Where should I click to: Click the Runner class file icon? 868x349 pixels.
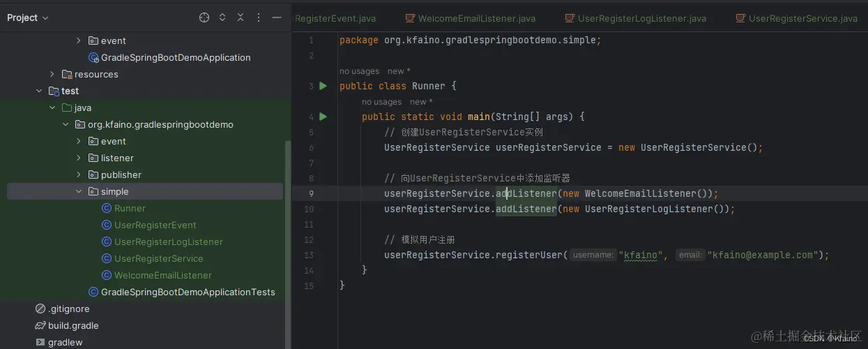pos(107,209)
